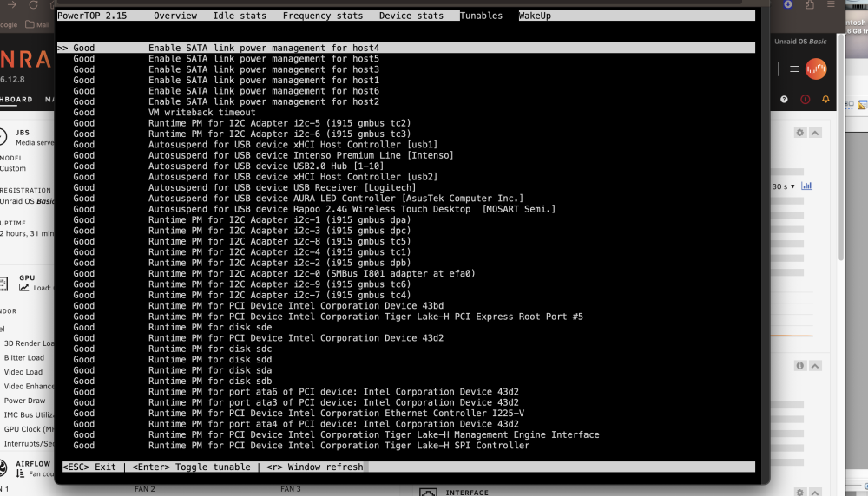The width and height of the screenshot is (868, 496).
Task: Click the ESC Exit hint in the footer
Action: (x=89, y=467)
